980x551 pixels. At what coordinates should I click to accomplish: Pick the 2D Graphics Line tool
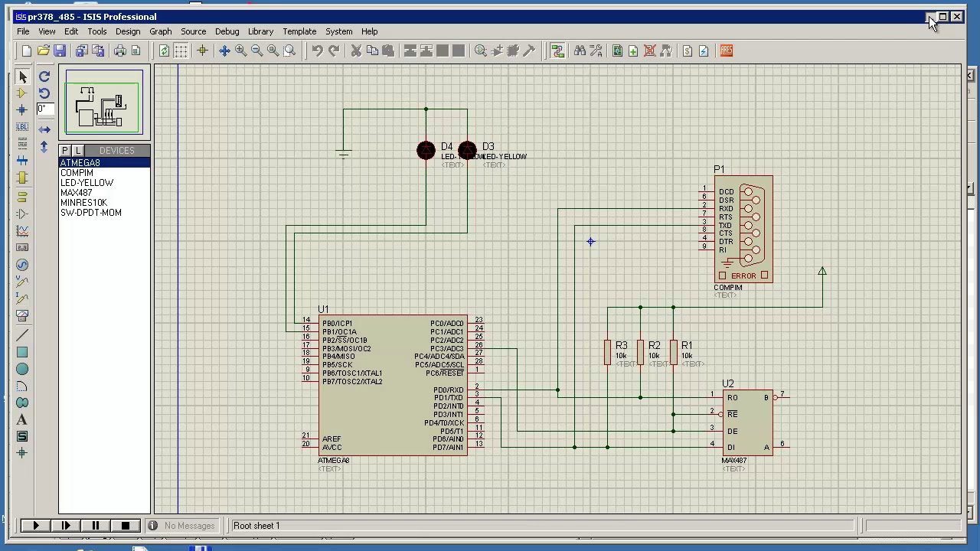tap(22, 335)
